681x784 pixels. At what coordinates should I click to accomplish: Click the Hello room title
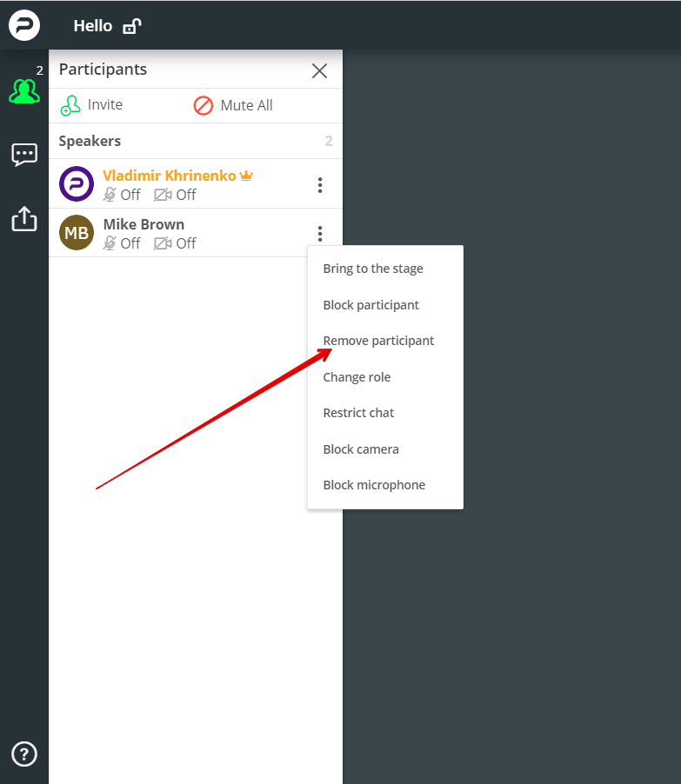[x=92, y=26]
